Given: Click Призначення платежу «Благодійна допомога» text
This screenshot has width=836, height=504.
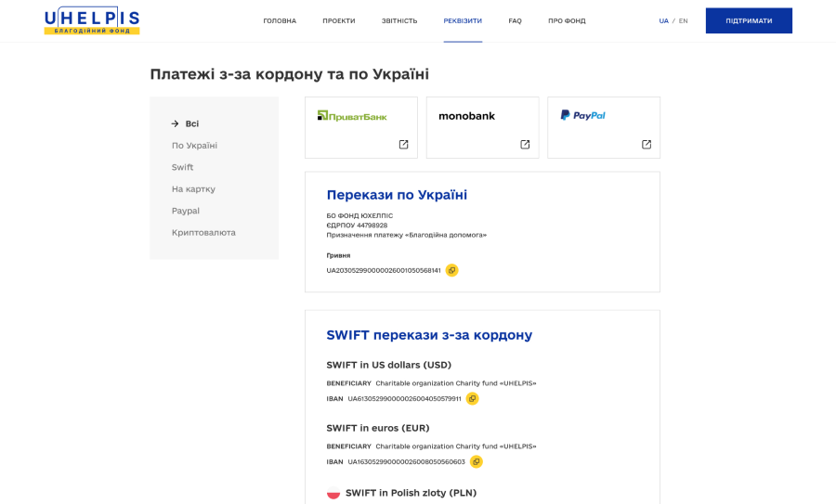Looking at the screenshot, I should [x=407, y=235].
